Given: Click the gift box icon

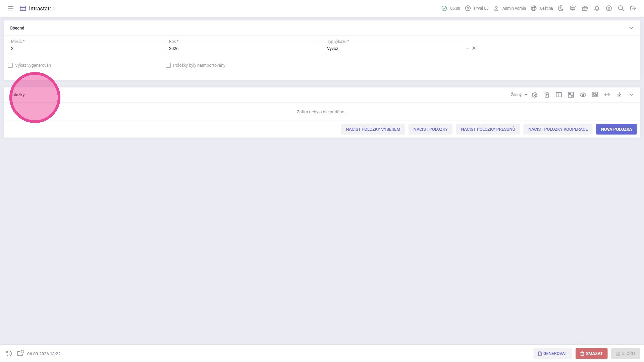Looking at the screenshot, I should 585,8.
